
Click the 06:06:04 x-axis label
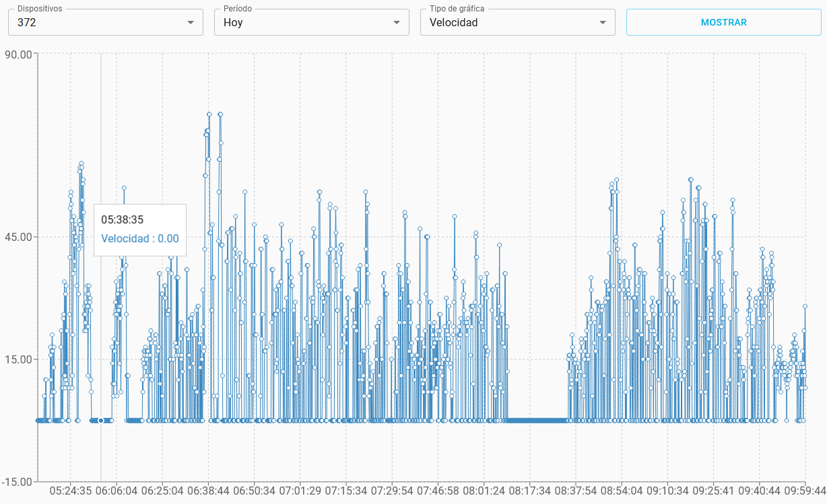117,491
